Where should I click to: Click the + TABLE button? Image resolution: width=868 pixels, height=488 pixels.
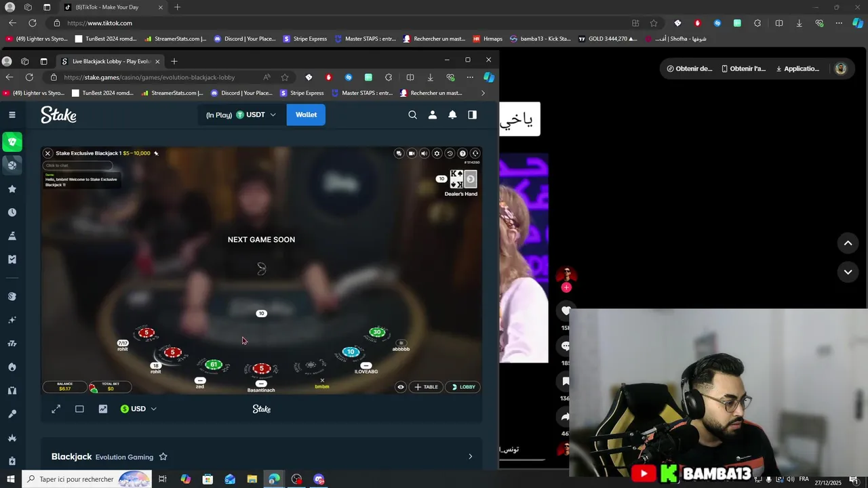pos(426,387)
